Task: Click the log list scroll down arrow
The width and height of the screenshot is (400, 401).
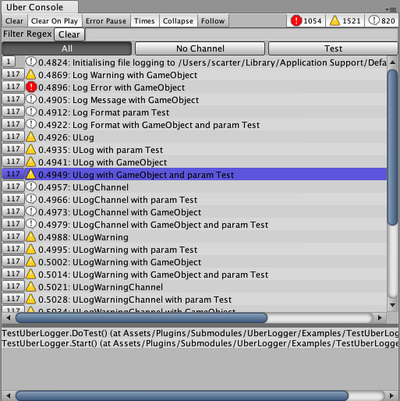Action: (393, 305)
